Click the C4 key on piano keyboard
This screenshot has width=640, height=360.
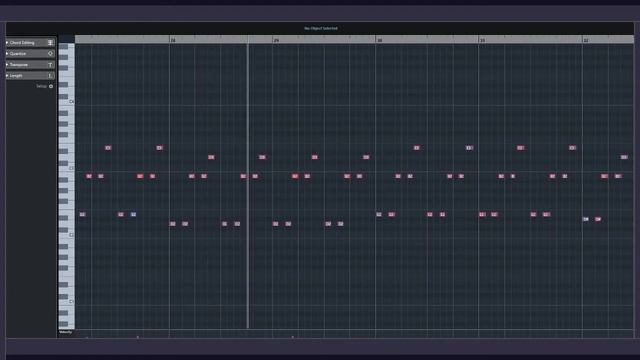click(67, 102)
